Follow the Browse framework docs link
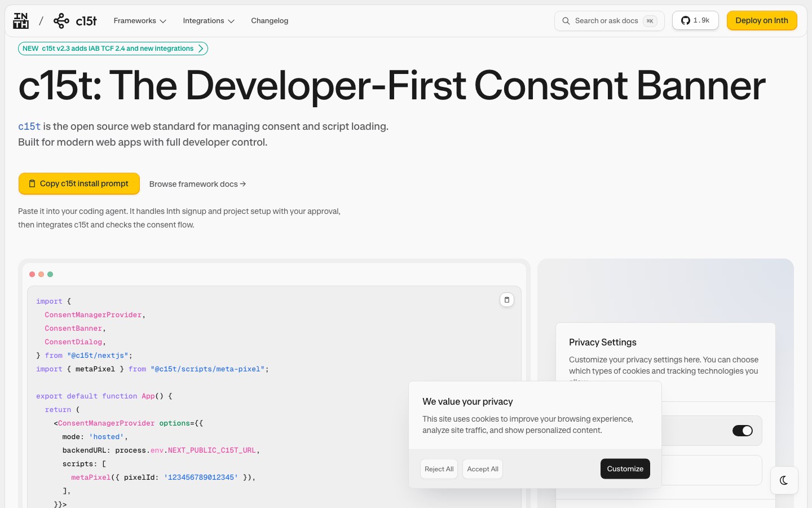The image size is (812, 508). pyautogui.click(x=197, y=184)
